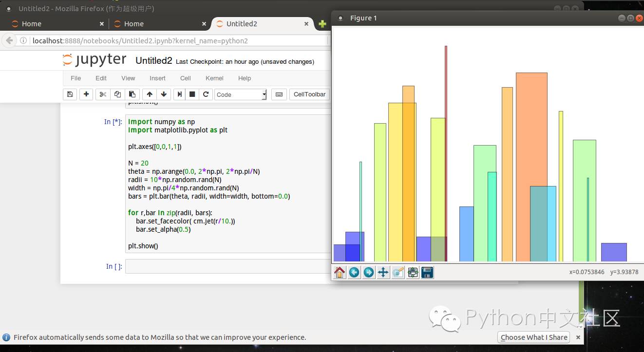This screenshot has height=352, width=644.
Task: Click the empty input cell below
Action: 228,266
